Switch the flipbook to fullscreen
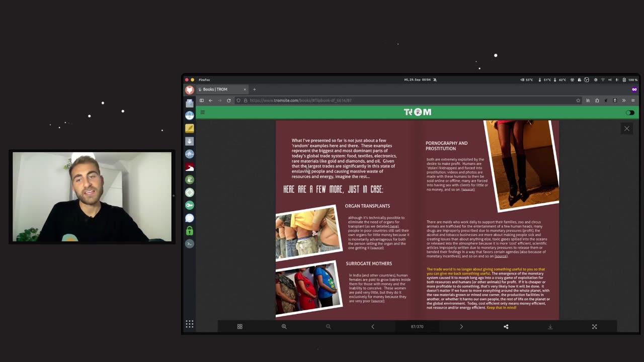644x362 pixels. 594,327
